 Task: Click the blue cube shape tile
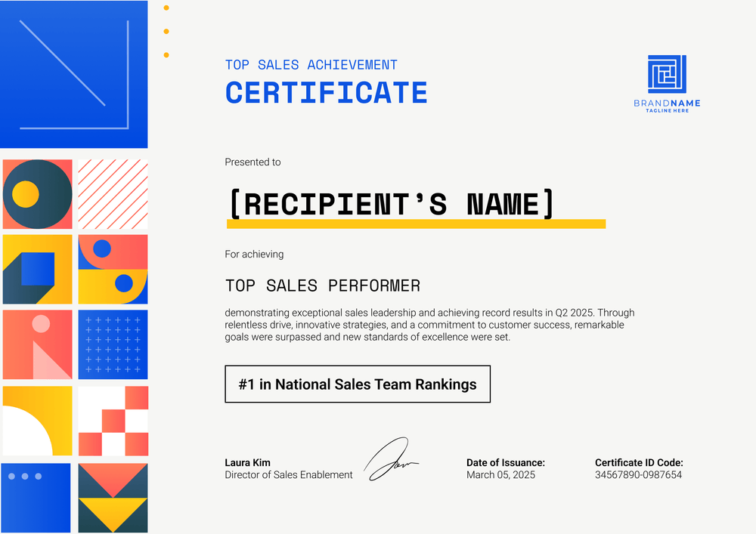[37, 269]
